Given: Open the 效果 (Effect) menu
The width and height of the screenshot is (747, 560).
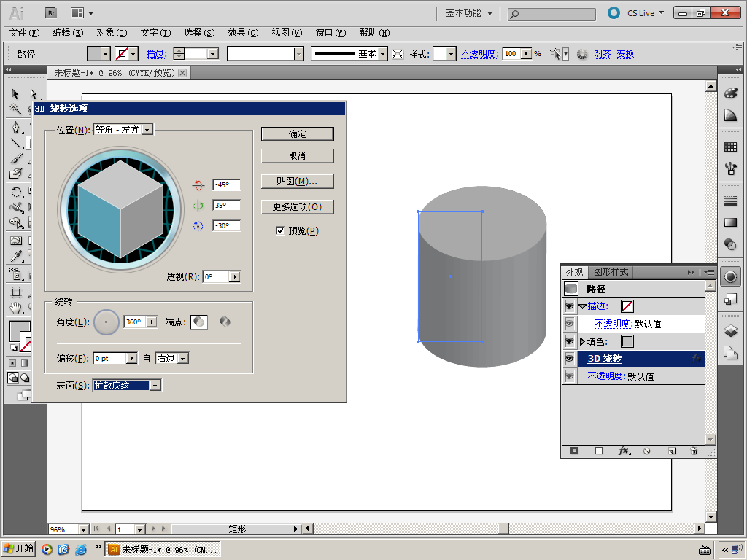Looking at the screenshot, I should [242, 33].
